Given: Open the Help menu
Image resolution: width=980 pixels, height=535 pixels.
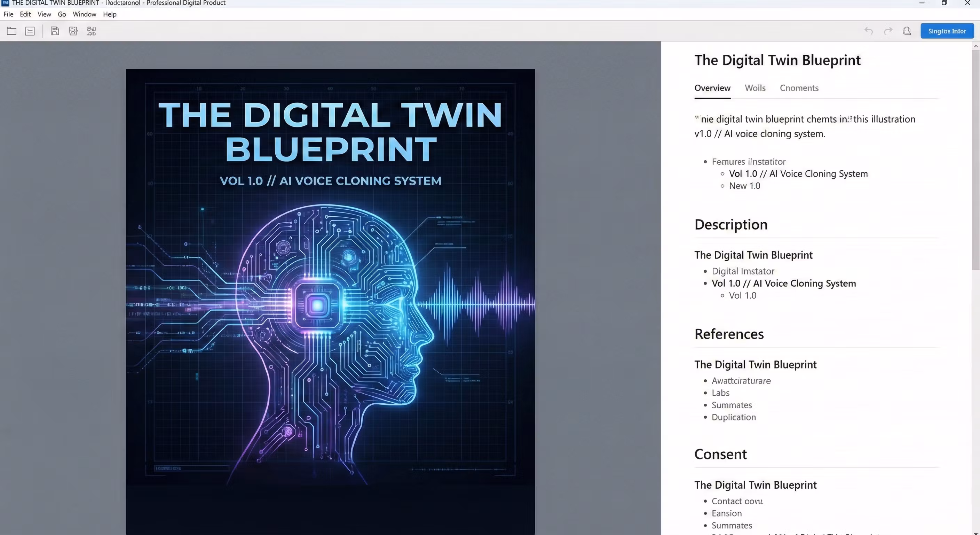Looking at the screenshot, I should (x=110, y=14).
